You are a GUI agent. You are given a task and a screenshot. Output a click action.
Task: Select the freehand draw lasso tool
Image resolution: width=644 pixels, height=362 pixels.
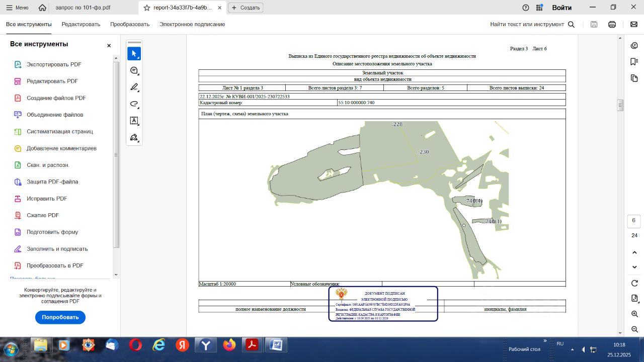pos(134,104)
